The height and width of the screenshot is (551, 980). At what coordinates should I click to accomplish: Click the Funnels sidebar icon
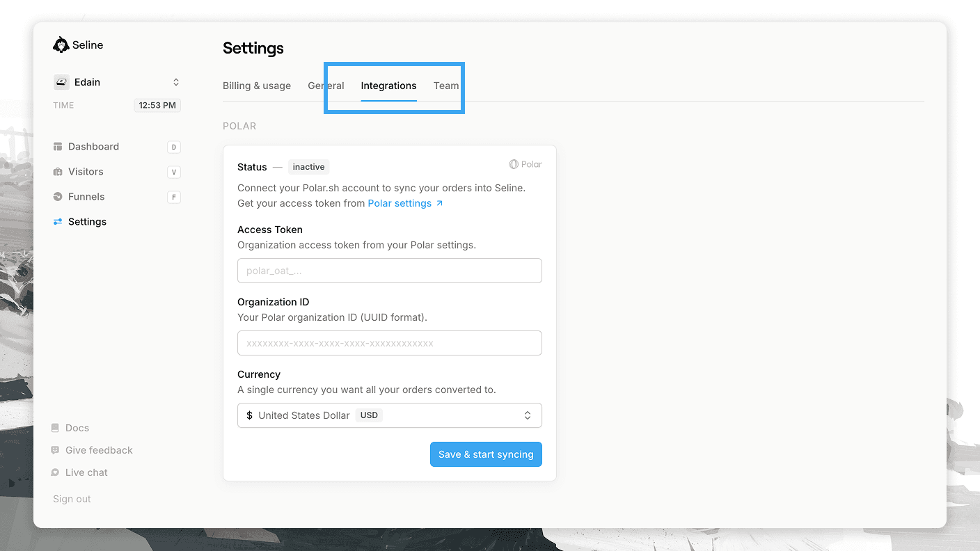pos(58,197)
